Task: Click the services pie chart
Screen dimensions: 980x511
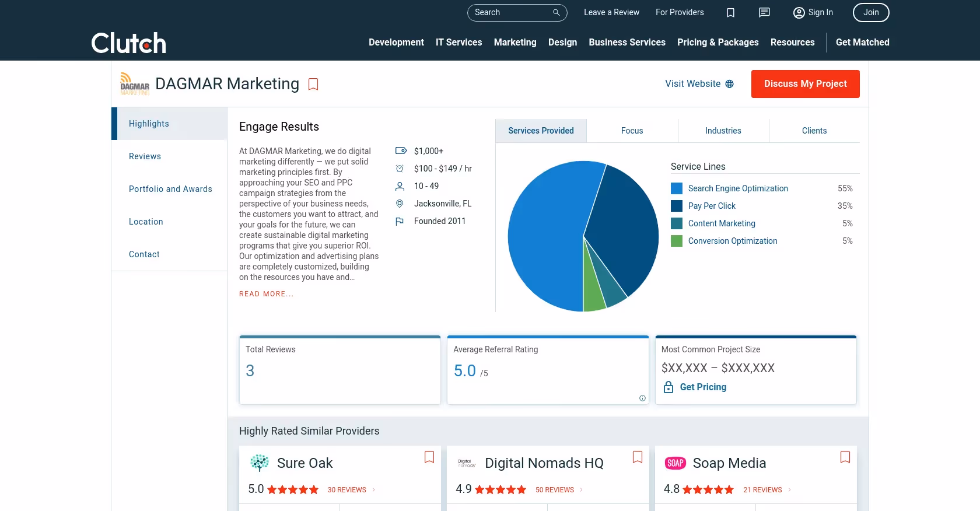Action: point(583,236)
